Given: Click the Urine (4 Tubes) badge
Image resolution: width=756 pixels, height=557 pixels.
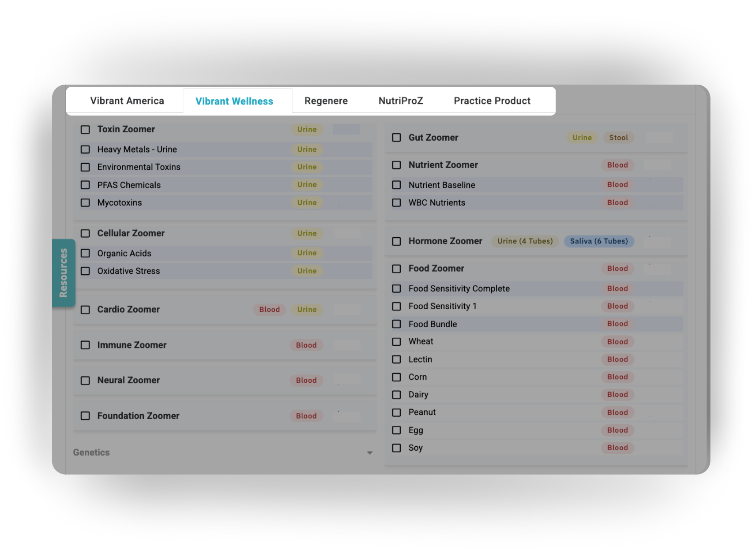Looking at the screenshot, I should [525, 241].
